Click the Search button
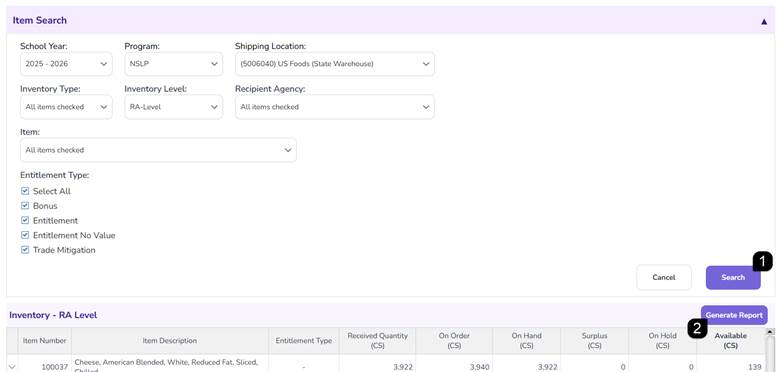The height and width of the screenshot is (372, 781). 733,277
